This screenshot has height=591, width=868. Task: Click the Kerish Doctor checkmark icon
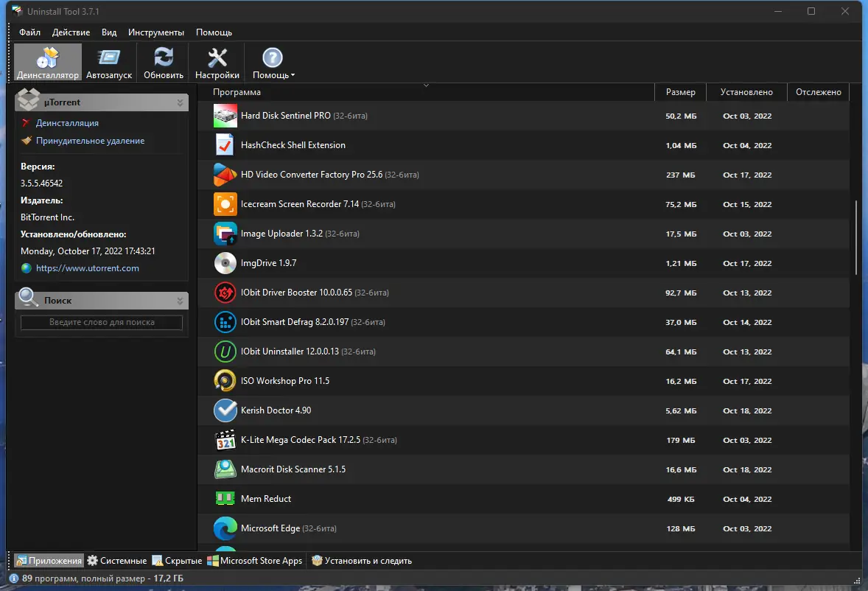click(225, 410)
